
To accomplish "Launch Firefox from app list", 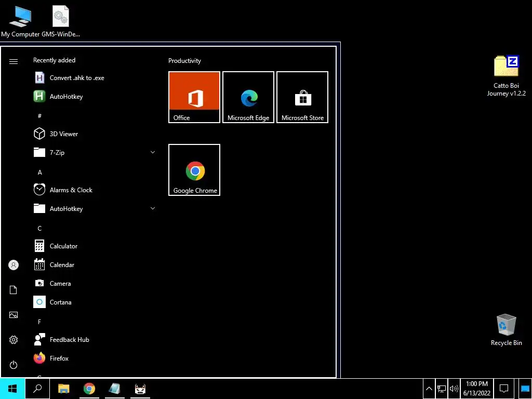I will pos(95,358).
